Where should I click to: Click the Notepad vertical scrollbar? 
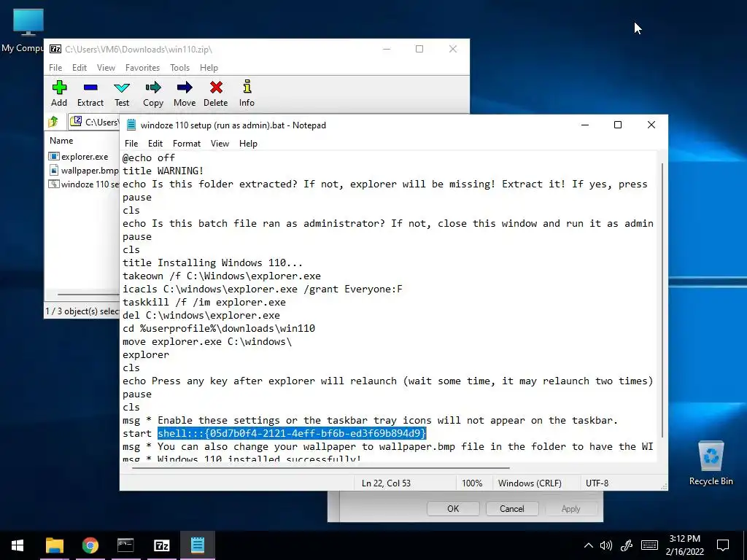pos(662,300)
